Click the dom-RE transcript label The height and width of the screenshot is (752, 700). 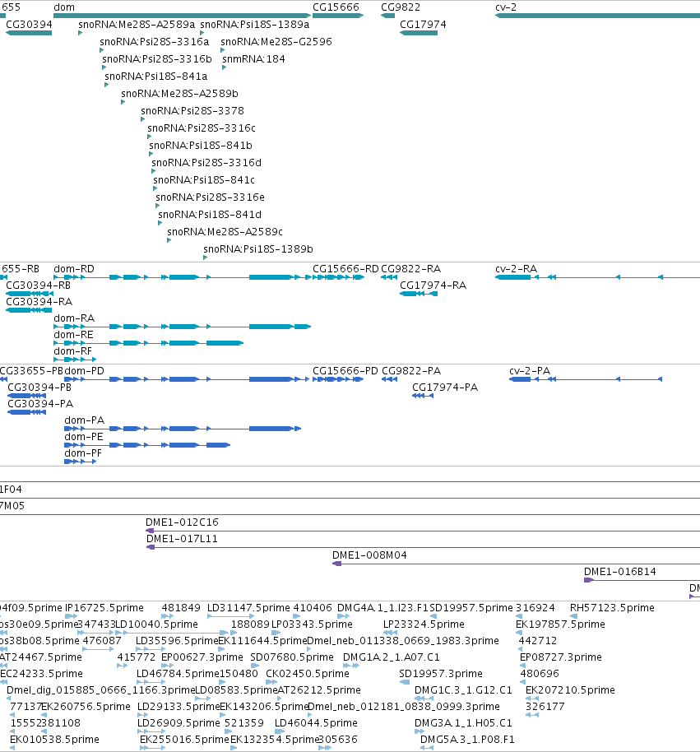coord(73,335)
